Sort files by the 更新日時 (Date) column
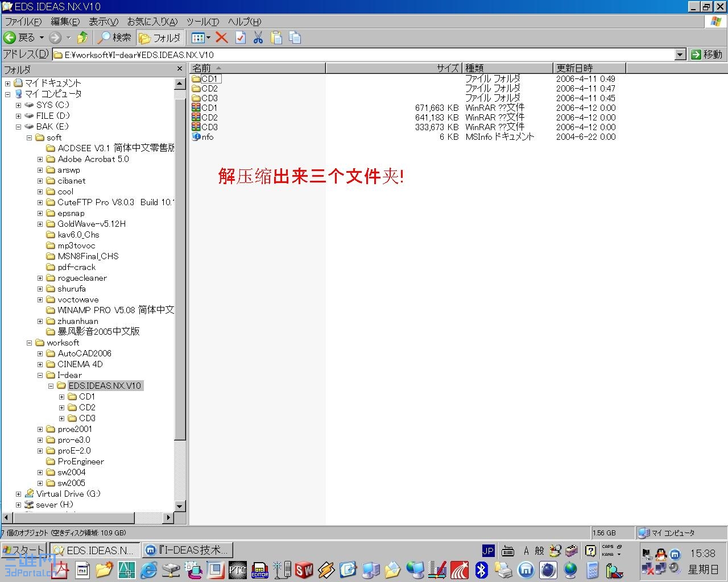Viewport: 728px width, 582px height. click(x=589, y=68)
